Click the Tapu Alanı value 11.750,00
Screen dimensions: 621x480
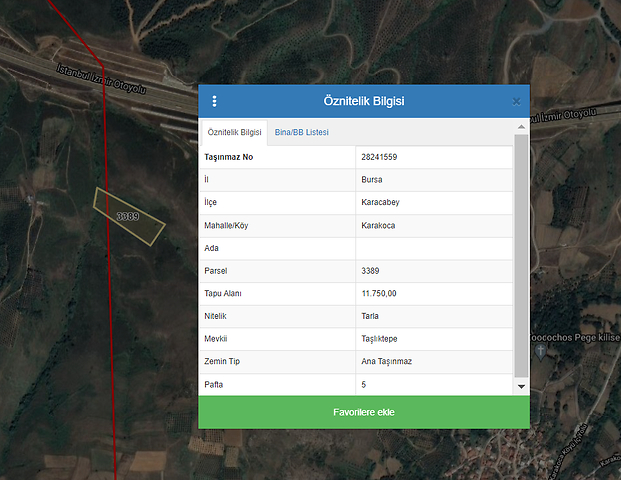tap(379, 293)
